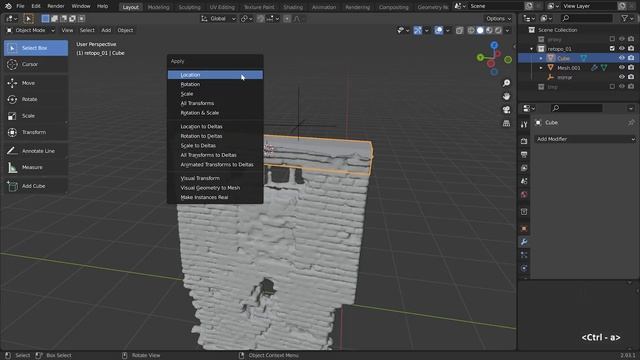Screen dimensions: 640x360
Task: Select the Cursor tool
Action: pyautogui.click(x=36, y=64)
